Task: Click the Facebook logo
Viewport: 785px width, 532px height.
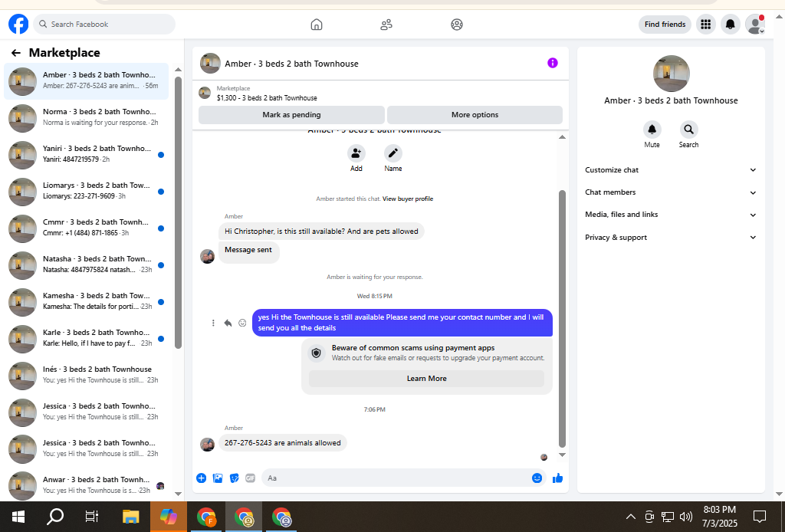Action: coord(18,24)
